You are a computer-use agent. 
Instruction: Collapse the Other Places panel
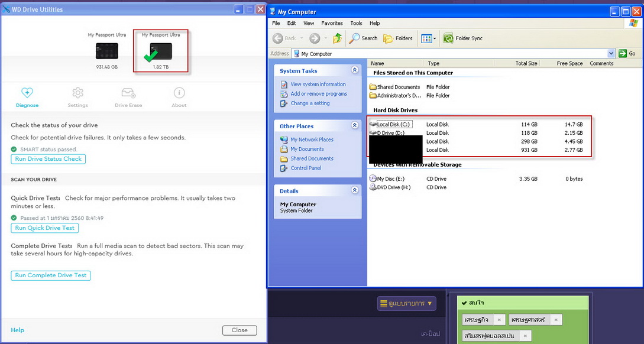point(354,126)
